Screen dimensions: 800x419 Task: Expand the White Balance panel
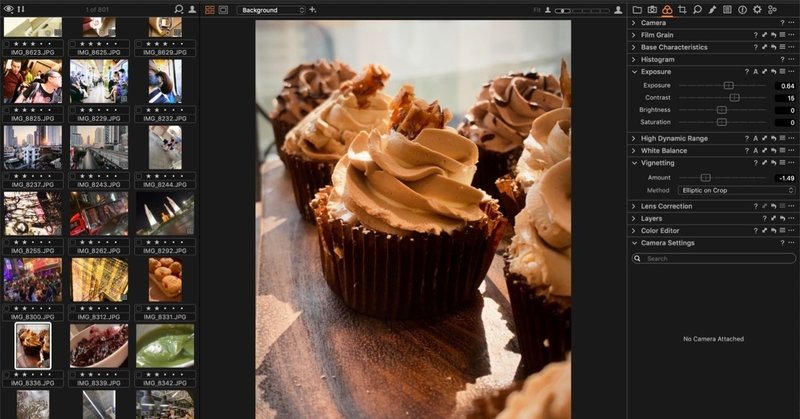coord(634,151)
